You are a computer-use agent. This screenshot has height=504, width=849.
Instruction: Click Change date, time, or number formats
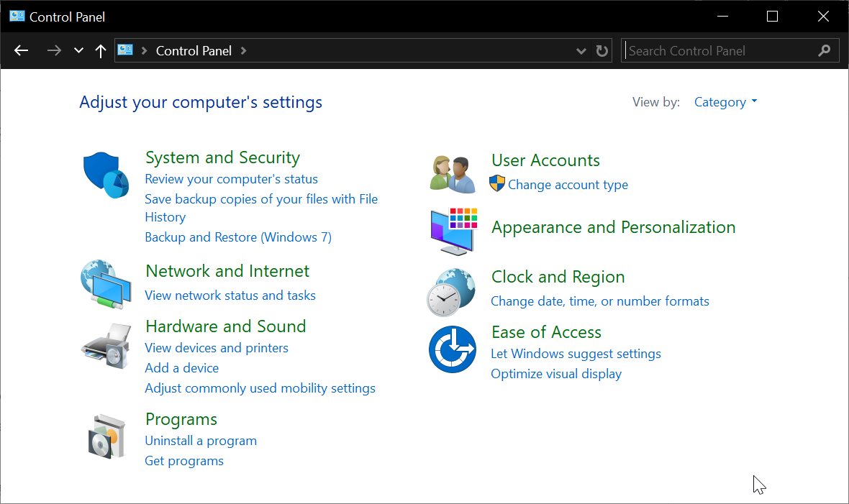(600, 301)
